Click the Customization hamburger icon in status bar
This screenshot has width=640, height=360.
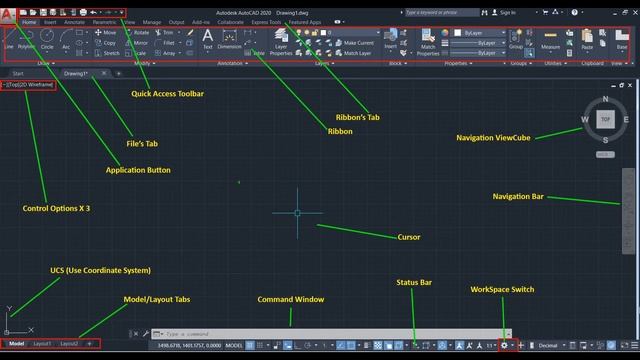tap(635, 345)
